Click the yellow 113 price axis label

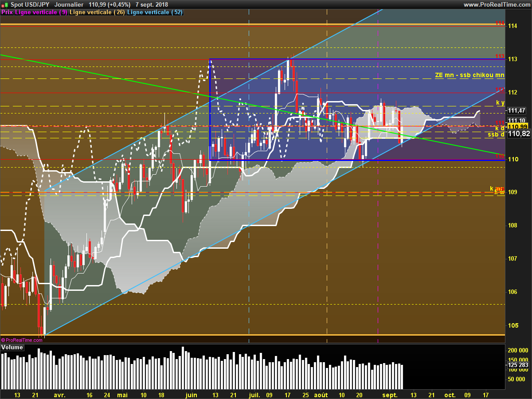point(513,59)
